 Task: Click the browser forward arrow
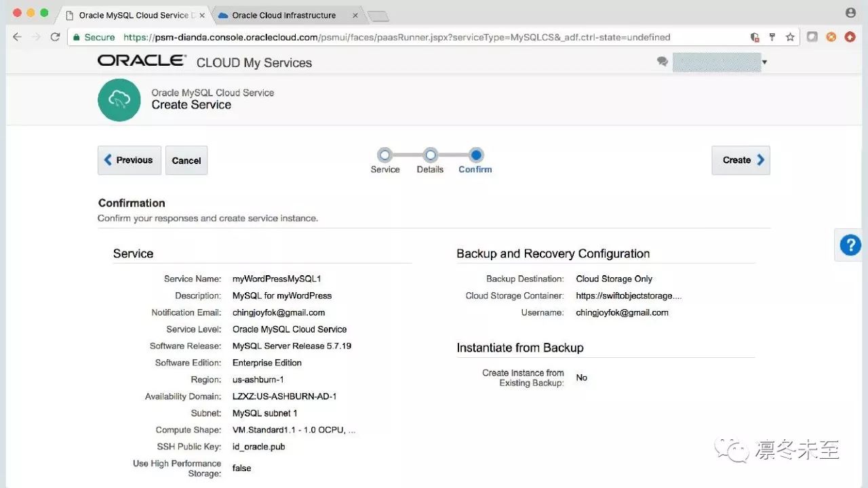point(36,37)
